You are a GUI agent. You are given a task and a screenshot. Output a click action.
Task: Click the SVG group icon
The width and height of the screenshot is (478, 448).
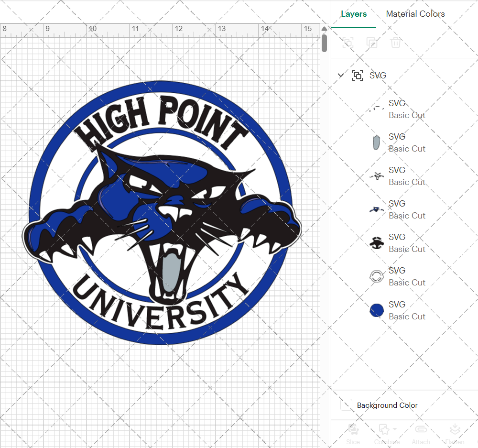tap(357, 76)
